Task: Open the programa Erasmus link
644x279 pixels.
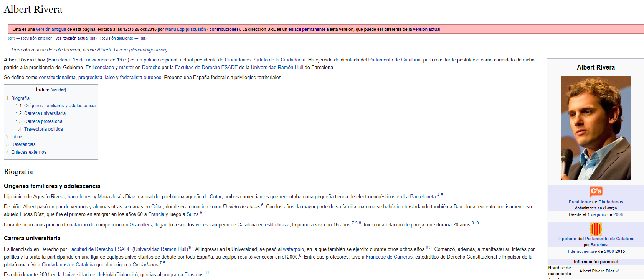Action: click(183, 275)
